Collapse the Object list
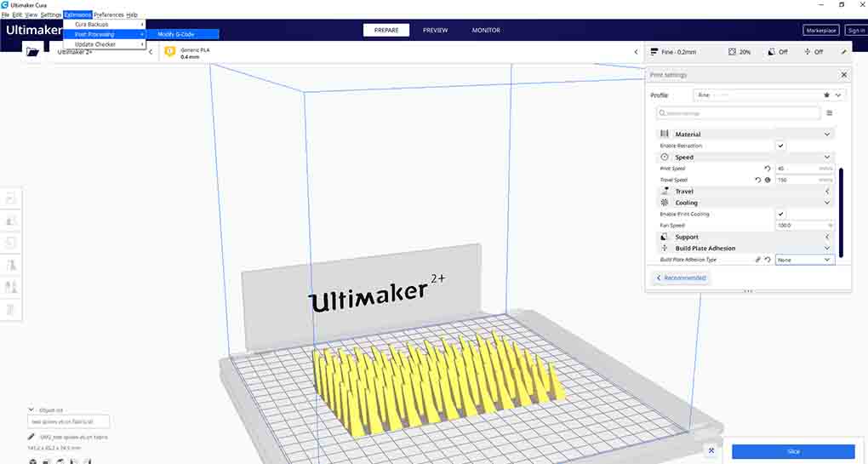The image size is (868, 464). tap(31, 410)
